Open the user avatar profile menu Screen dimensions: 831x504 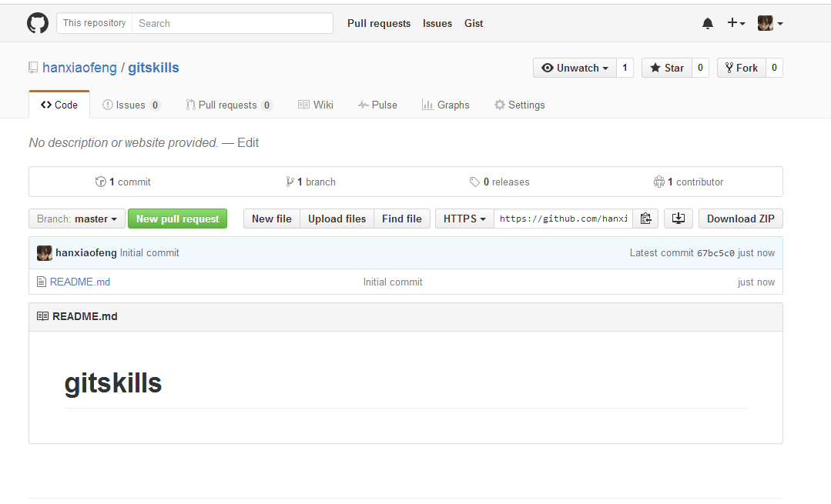pyautogui.click(x=770, y=23)
